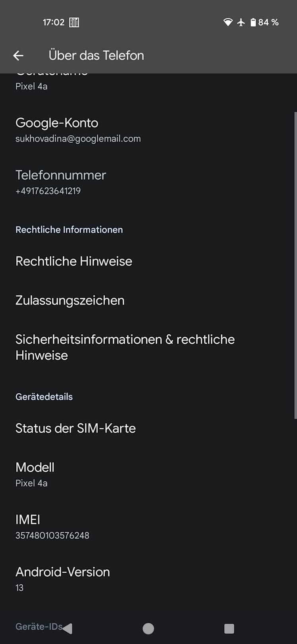Screen dimensions: 297x644
Task: Open Status der SIM-Karte
Action: (75, 428)
